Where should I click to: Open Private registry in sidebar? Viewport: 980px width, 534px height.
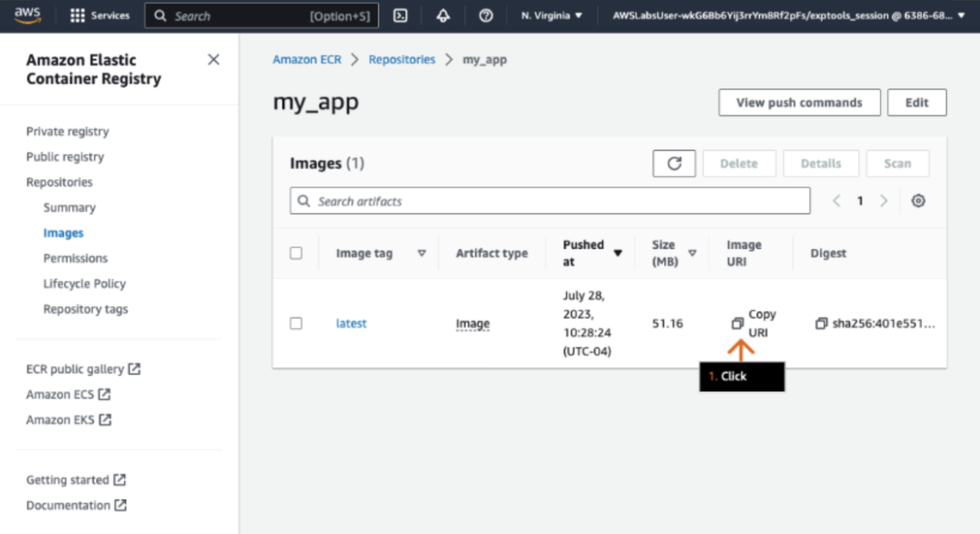click(x=67, y=131)
